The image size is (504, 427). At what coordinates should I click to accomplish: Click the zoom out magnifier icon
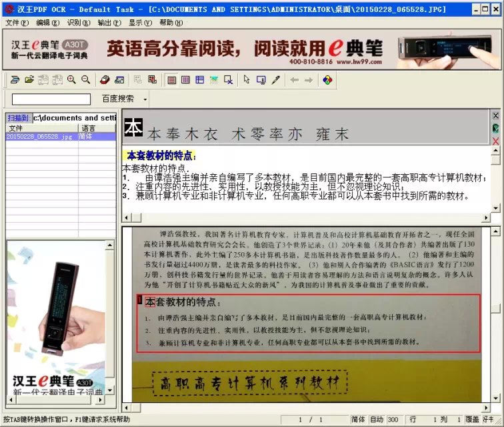85,80
